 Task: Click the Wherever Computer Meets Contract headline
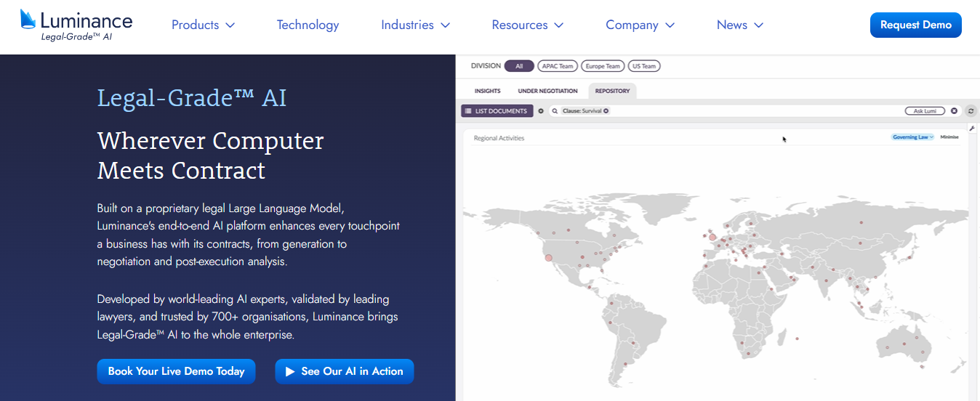pos(211,155)
